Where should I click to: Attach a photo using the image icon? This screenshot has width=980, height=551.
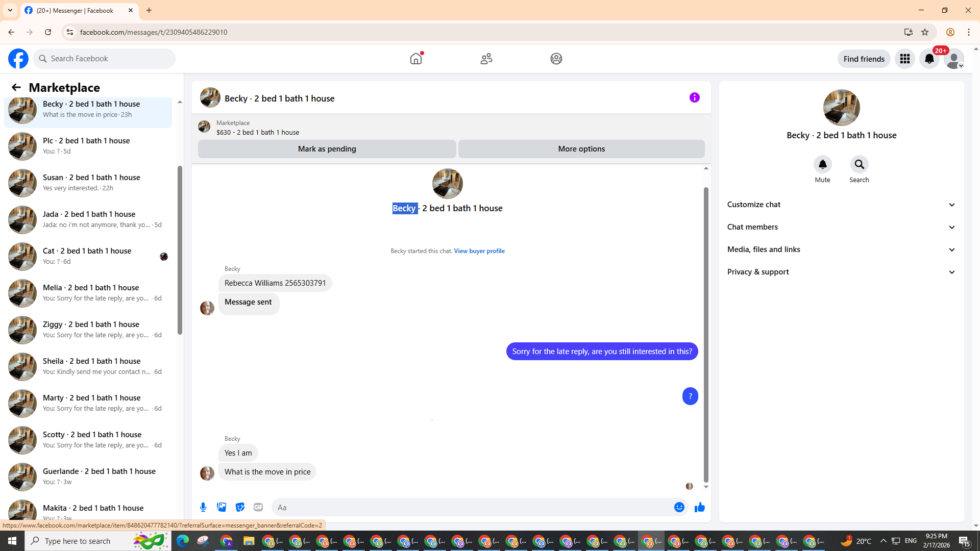[222, 507]
